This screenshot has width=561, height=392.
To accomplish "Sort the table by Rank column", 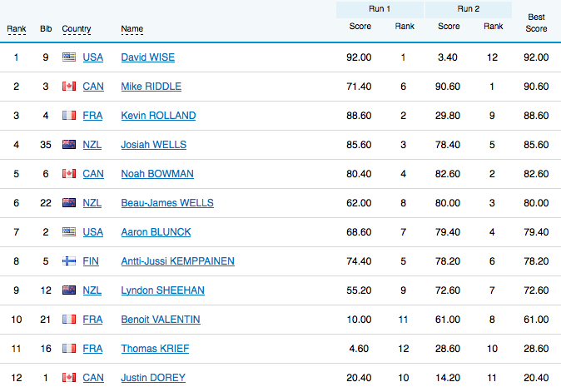I will [17, 29].
